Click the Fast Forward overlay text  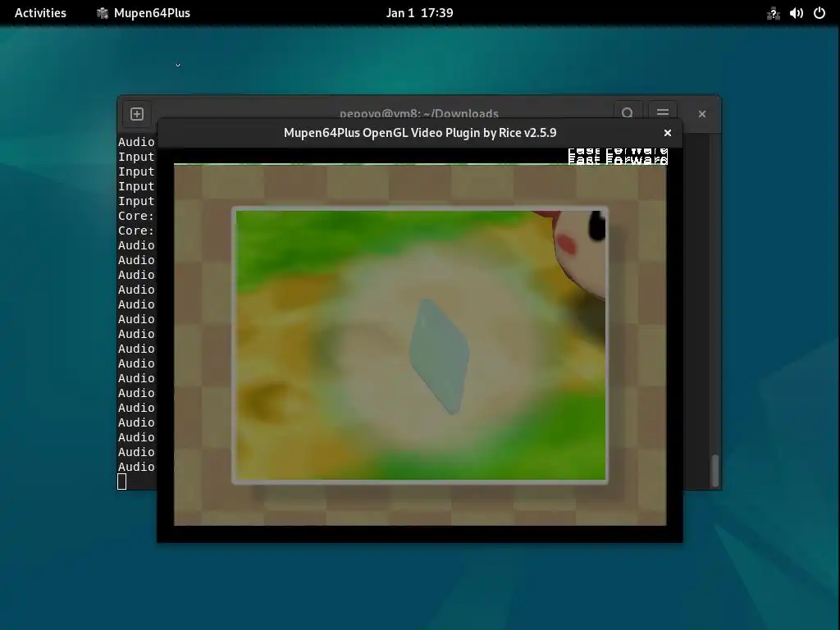(618, 157)
